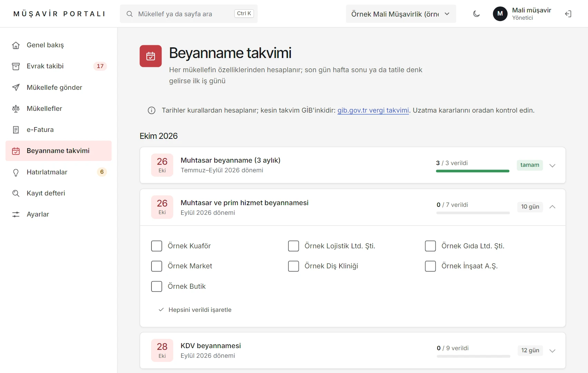Click the Ayarlar sliders icon
The width and height of the screenshot is (588, 373).
point(16,214)
